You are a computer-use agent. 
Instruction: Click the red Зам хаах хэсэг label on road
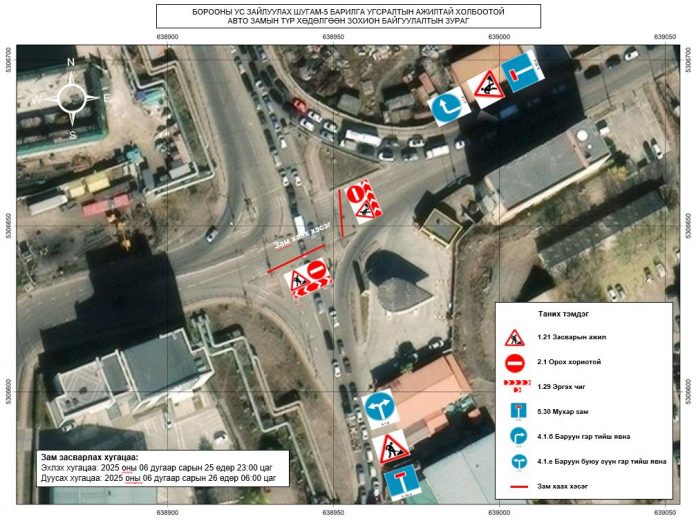click(x=303, y=237)
